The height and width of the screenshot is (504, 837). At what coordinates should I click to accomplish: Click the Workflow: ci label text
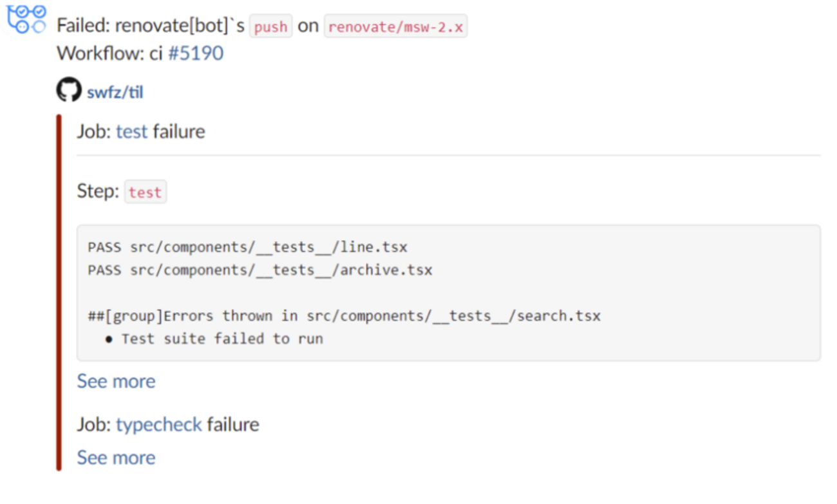pos(109,53)
